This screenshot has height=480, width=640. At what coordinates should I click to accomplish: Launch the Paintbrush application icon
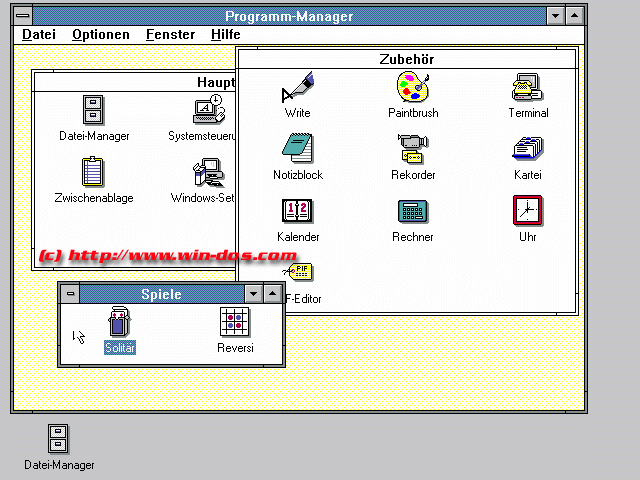[x=413, y=88]
